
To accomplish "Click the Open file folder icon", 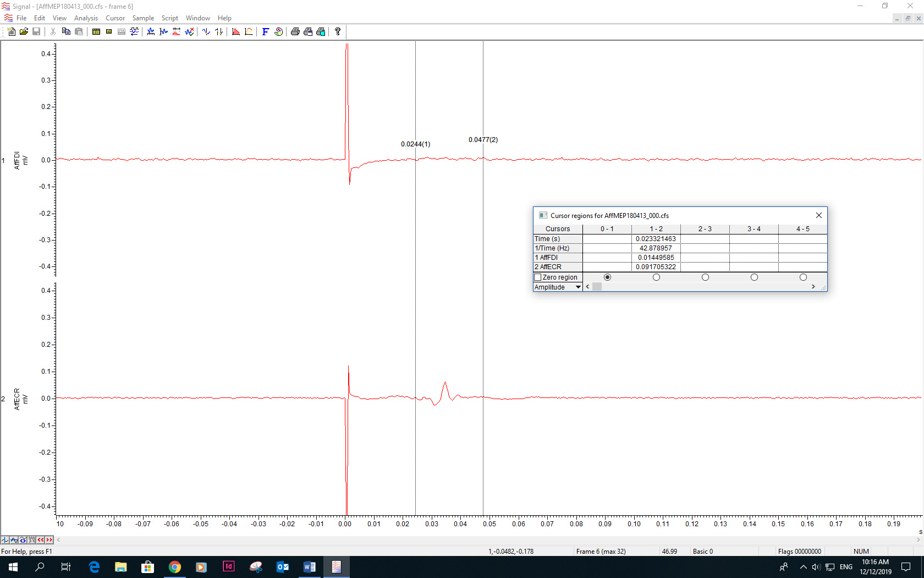I will point(24,32).
